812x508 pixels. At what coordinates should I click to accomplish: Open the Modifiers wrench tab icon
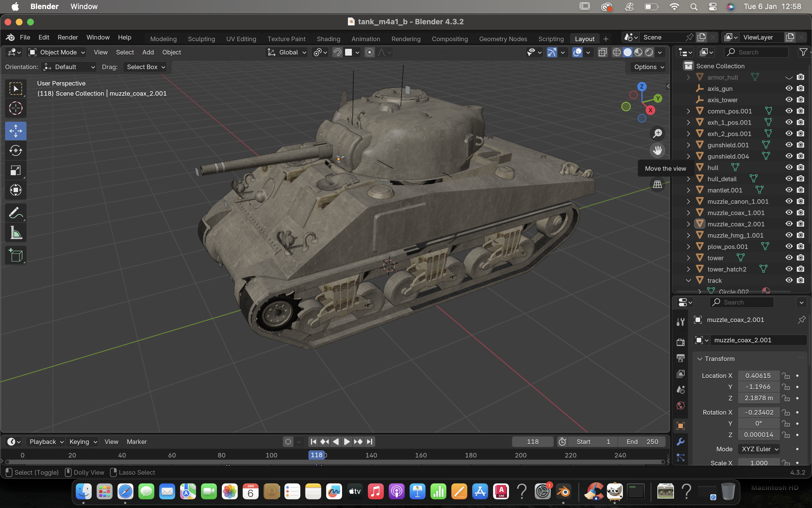[680, 442]
